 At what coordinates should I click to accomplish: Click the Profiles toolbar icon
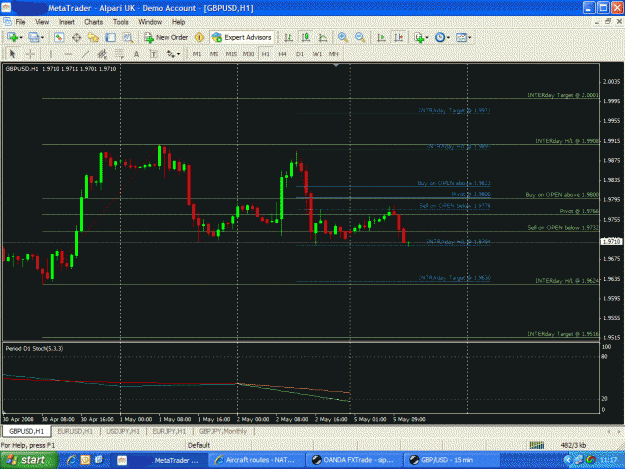click(33, 37)
